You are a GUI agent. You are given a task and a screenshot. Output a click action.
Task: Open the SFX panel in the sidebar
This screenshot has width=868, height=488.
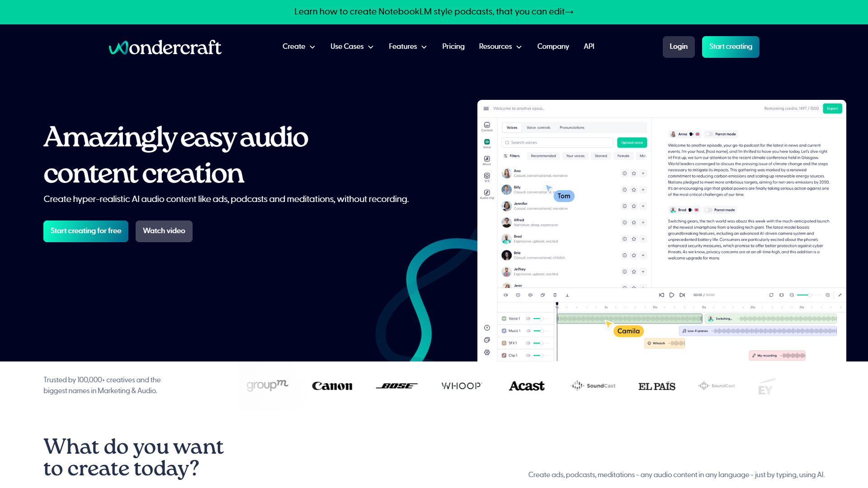click(x=487, y=176)
